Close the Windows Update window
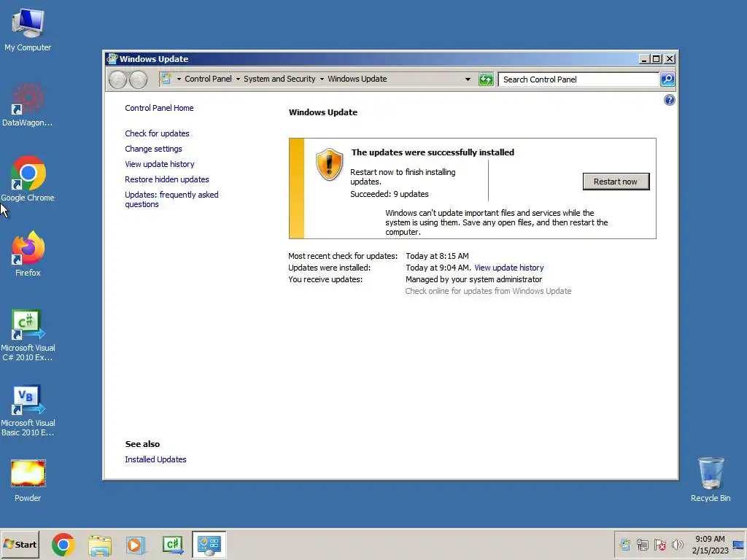 tap(670, 59)
